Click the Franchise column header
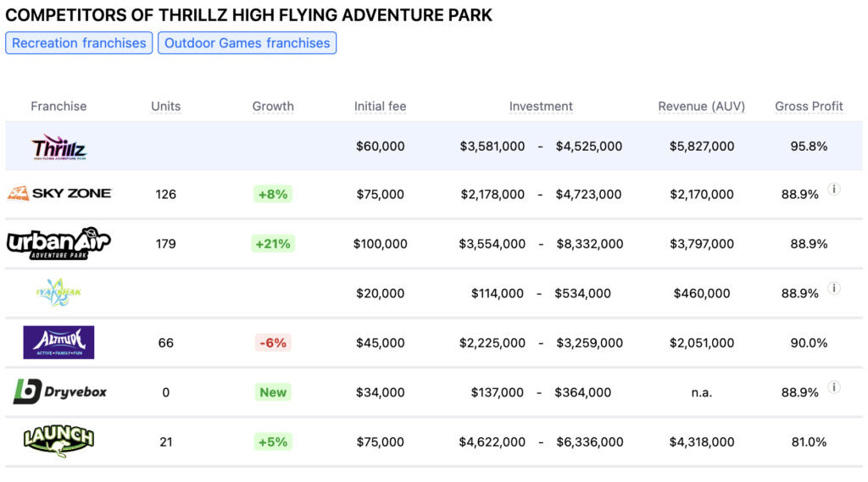Viewport: 868px width, 482px height. click(x=58, y=106)
